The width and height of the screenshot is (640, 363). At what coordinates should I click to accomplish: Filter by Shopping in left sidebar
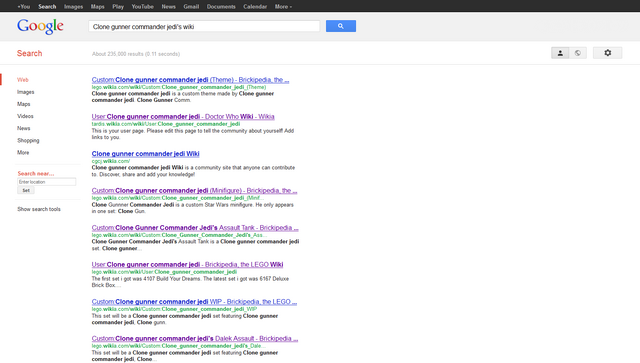pos(28,140)
